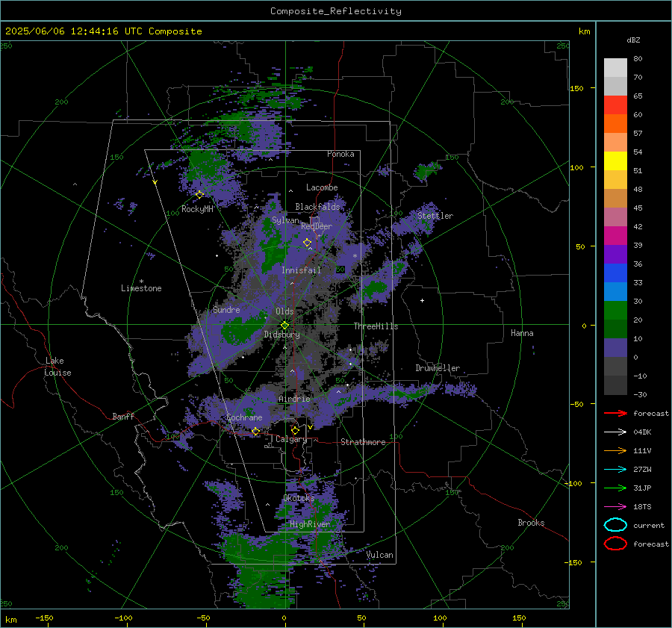The width and height of the screenshot is (672, 628).
Task: Click the Drumheller city label
Action: pos(438,368)
